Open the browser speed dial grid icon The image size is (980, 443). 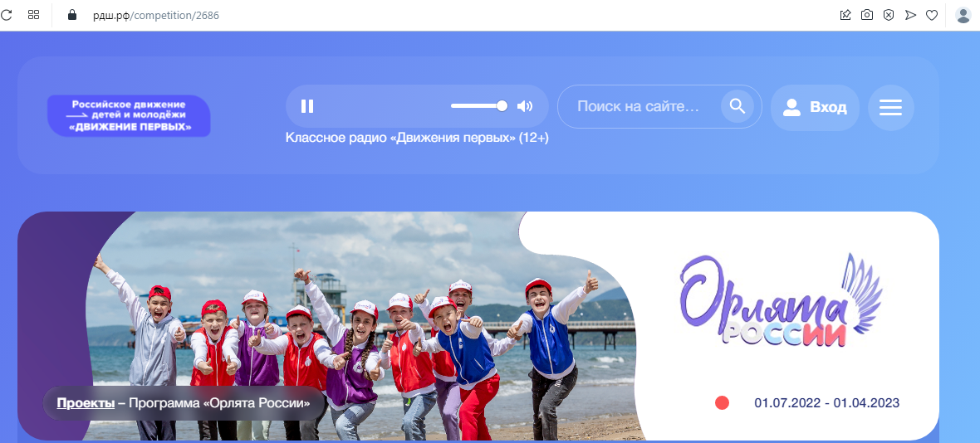pyautogui.click(x=34, y=14)
